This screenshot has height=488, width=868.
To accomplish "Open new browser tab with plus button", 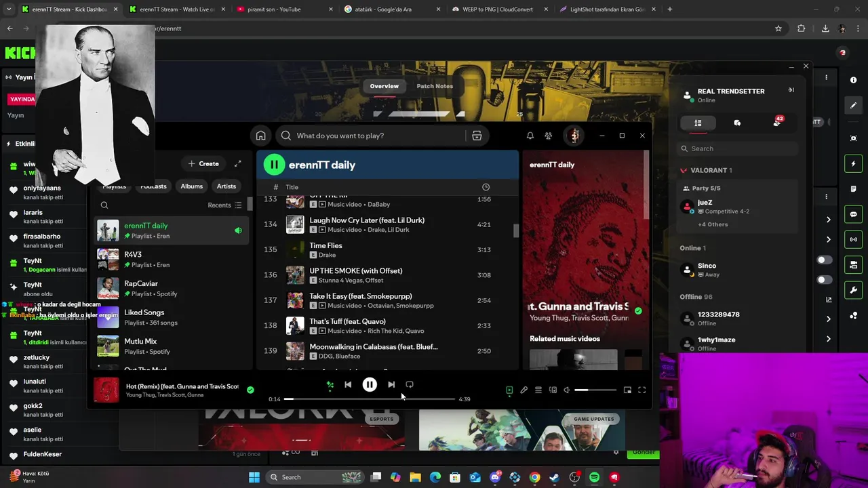I will pos(669,9).
